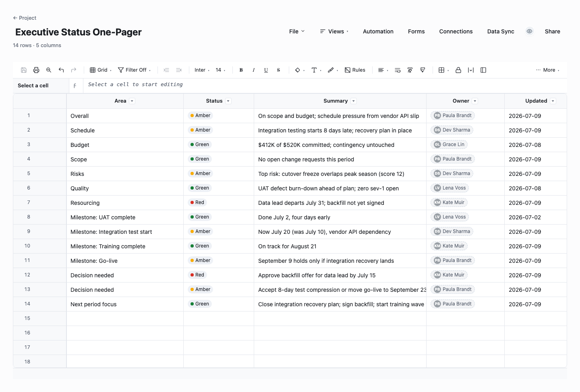Open the Grid view dropdown

coord(101,70)
